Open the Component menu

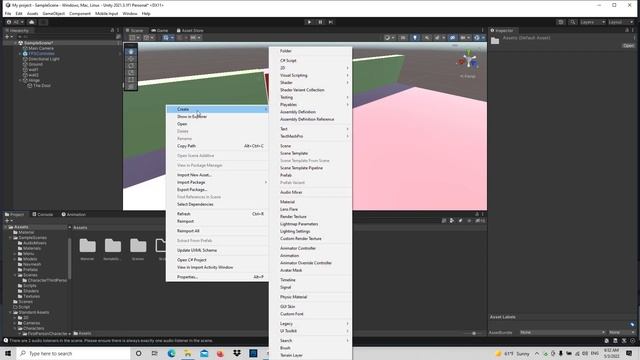coord(80,13)
